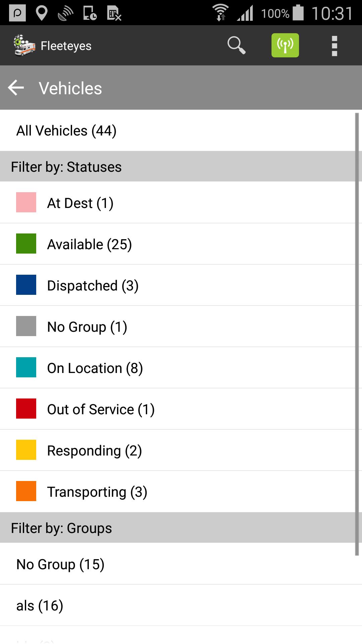Image resolution: width=362 pixels, height=644 pixels.
Task: Filter vehicles by Responding (2)
Action: click(94, 450)
